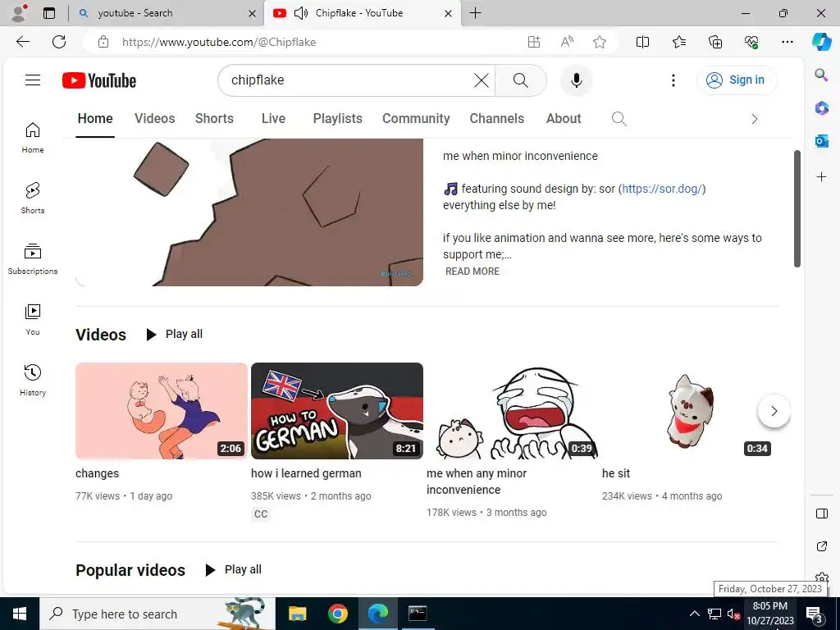Add a sidebar app with plus

point(821,177)
